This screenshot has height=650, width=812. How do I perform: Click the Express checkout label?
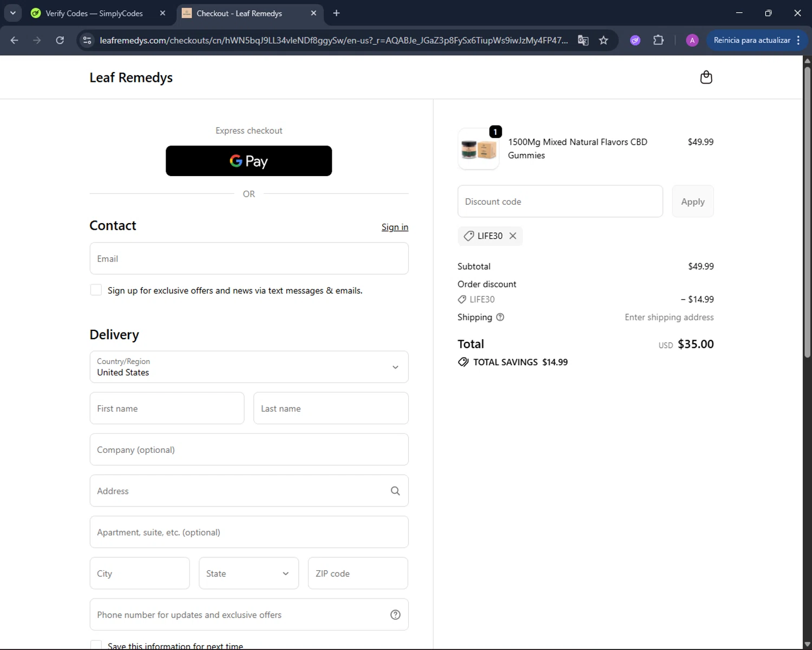point(249,131)
